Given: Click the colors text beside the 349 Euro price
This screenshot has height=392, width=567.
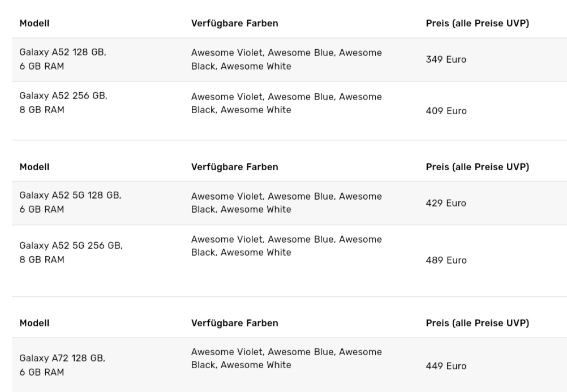Looking at the screenshot, I should (286, 59).
